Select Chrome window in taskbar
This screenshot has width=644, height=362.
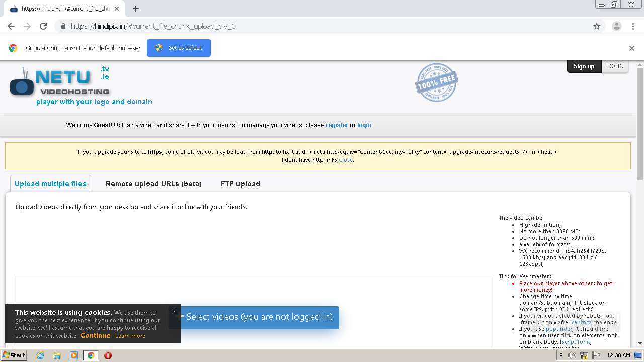[91, 355]
